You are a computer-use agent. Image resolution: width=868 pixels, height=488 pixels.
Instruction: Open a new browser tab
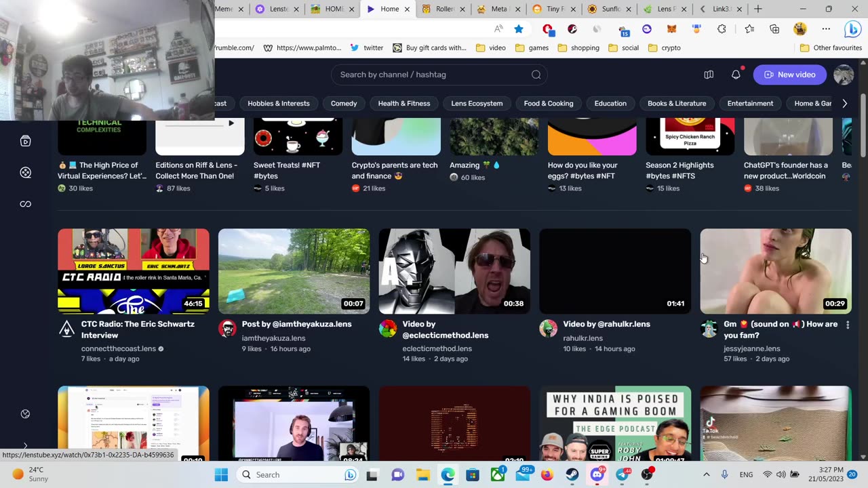(x=758, y=9)
